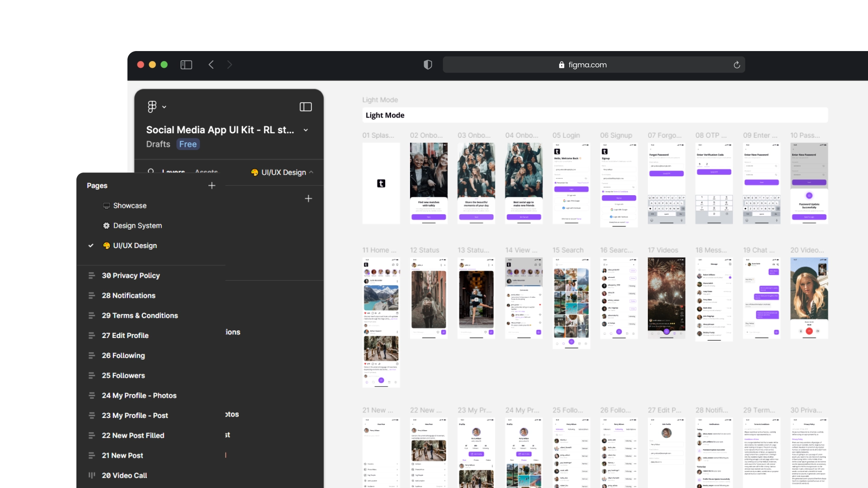Screen dimensions: 868x488
Task: Click the 28 Notifi... frame label
Action: click(712, 410)
